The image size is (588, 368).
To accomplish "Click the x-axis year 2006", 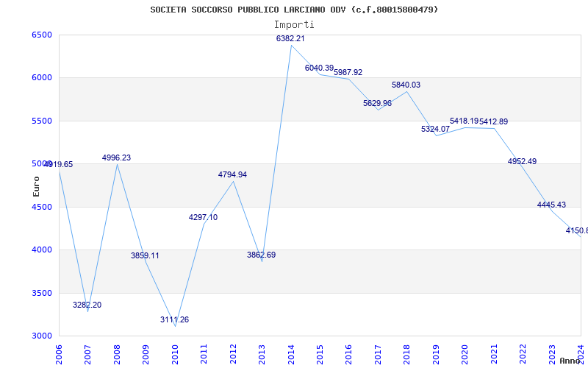I will click(59, 354).
